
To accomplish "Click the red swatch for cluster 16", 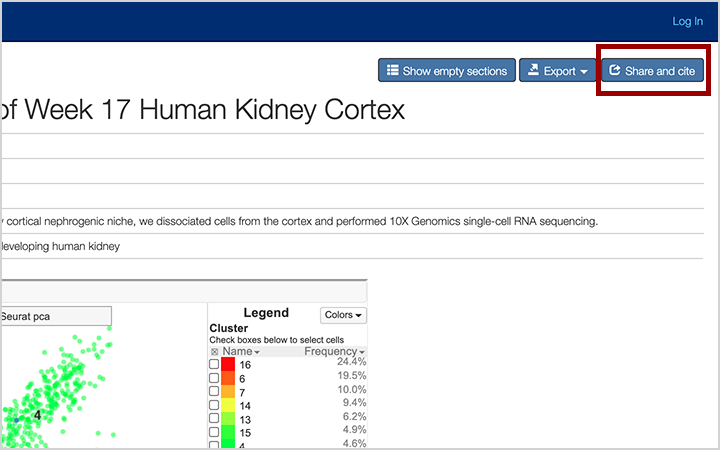I will click(x=228, y=364).
